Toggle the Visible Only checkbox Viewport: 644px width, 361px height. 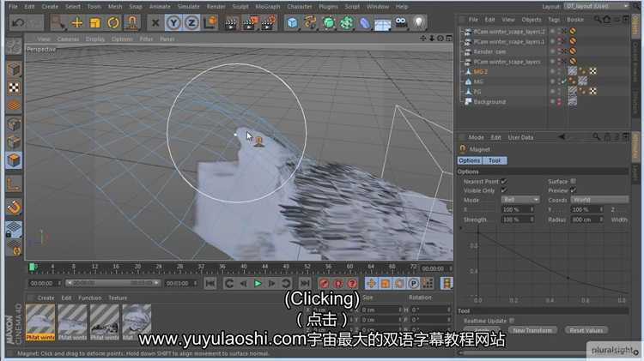coord(504,190)
